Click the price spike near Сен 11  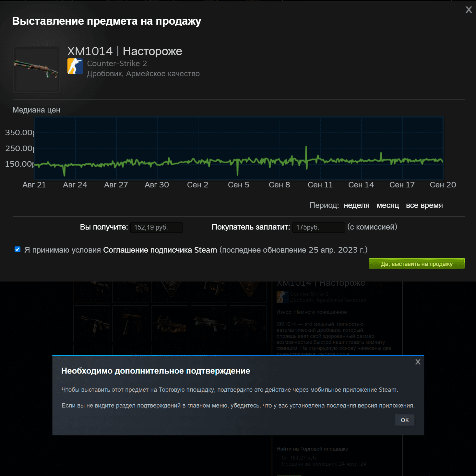point(306,157)
